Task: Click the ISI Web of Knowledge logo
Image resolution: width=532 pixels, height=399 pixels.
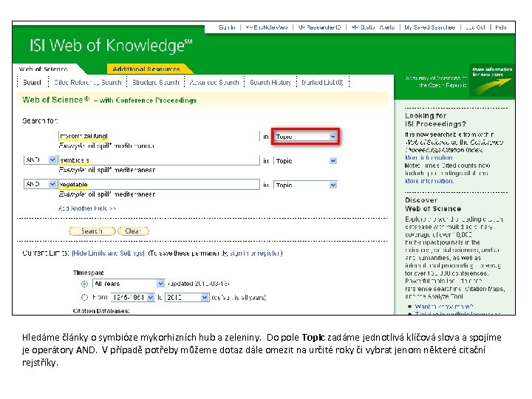Action: click(111, 46)
